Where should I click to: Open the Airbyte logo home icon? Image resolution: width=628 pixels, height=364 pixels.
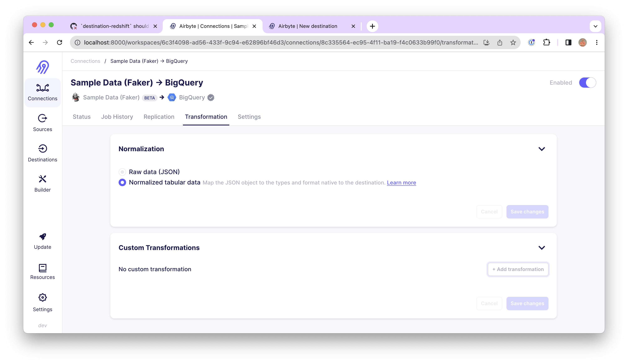[x=42, y=67]
